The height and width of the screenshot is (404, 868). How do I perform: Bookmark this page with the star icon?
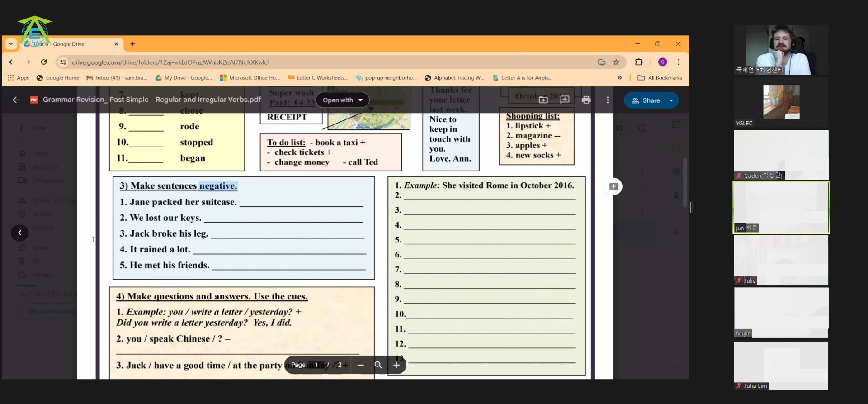616,62
